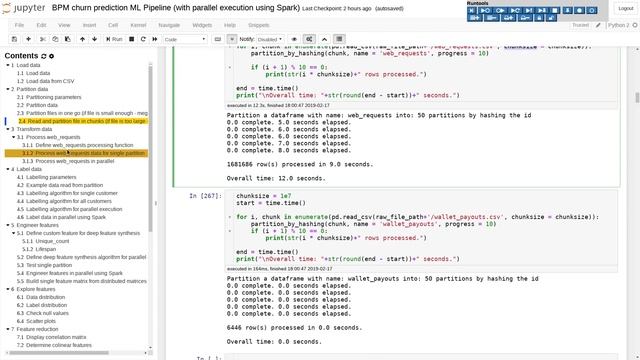The width and height of the screenshot is (640, 360).
Task: Restart and run all fast-forward icon
Action: pyautogui.click(x=155, y=39)
